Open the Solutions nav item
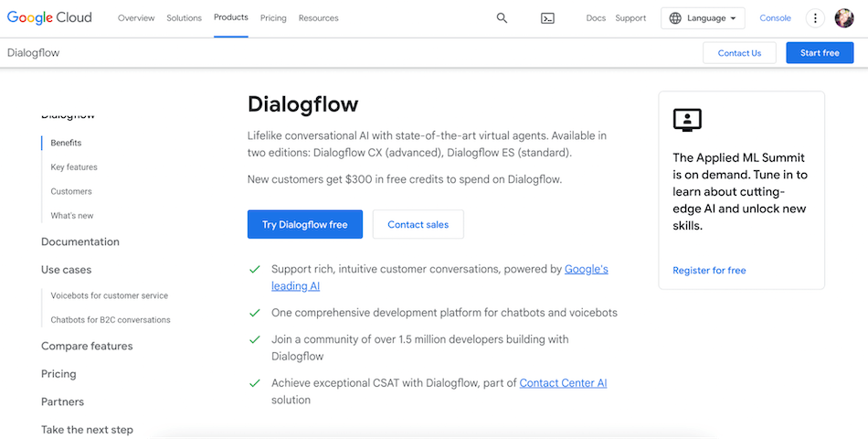 coord(185,18)
